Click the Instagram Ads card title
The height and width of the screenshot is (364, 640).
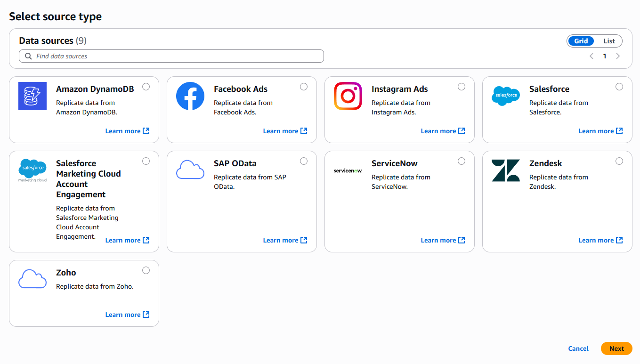click(400, 89)
